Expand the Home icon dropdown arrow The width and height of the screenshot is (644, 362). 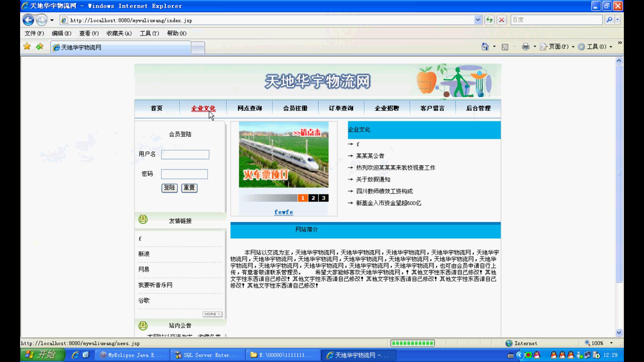[494, 47]
